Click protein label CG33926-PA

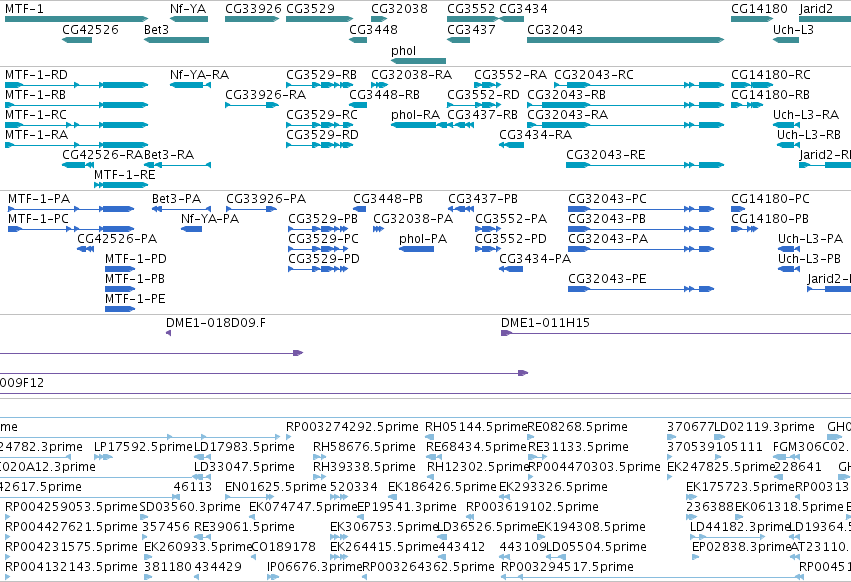pos(266,199)
